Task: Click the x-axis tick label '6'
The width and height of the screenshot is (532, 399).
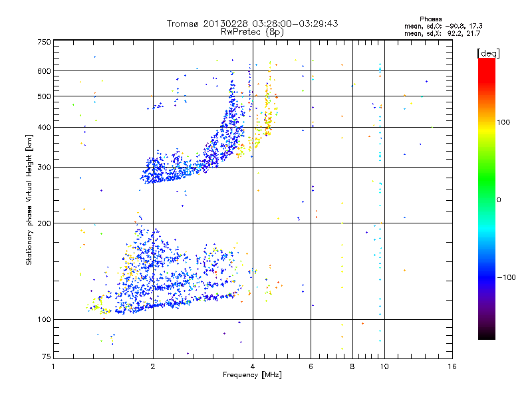Action: tap(311, 366)
